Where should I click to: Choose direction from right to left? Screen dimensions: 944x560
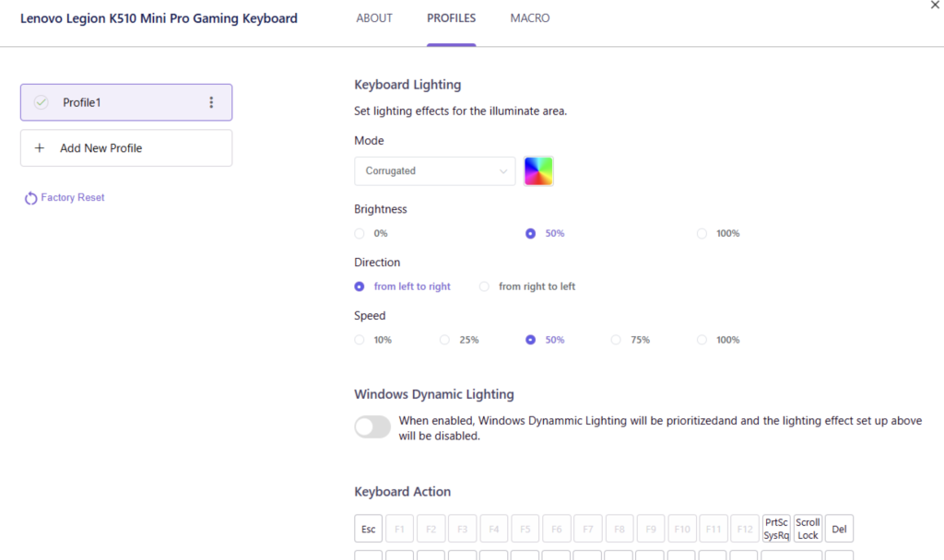(484, 286)
